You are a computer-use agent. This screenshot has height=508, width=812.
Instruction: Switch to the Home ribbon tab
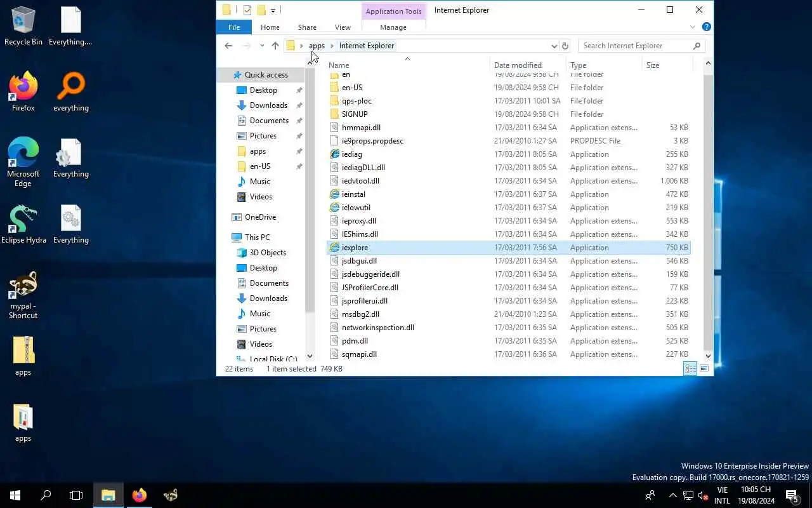coord(270,27)
